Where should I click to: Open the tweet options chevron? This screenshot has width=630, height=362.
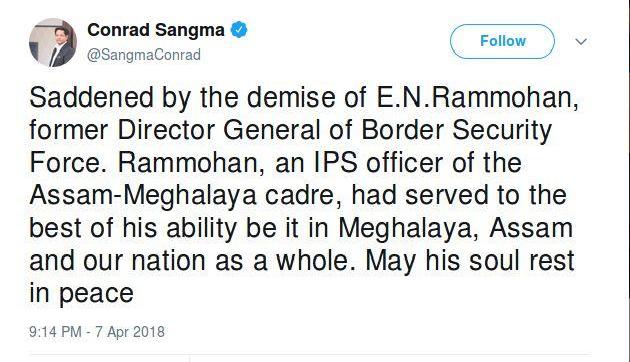pos(581,41)
